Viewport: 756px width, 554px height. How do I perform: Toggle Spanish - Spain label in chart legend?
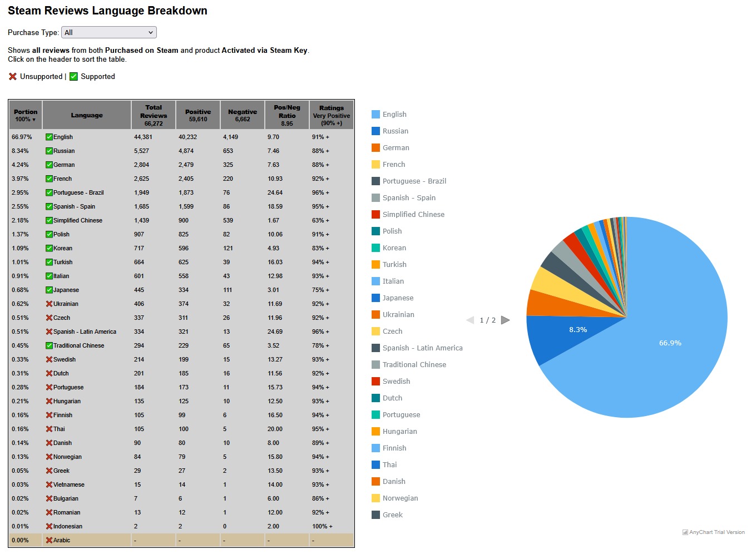(409, 197)
